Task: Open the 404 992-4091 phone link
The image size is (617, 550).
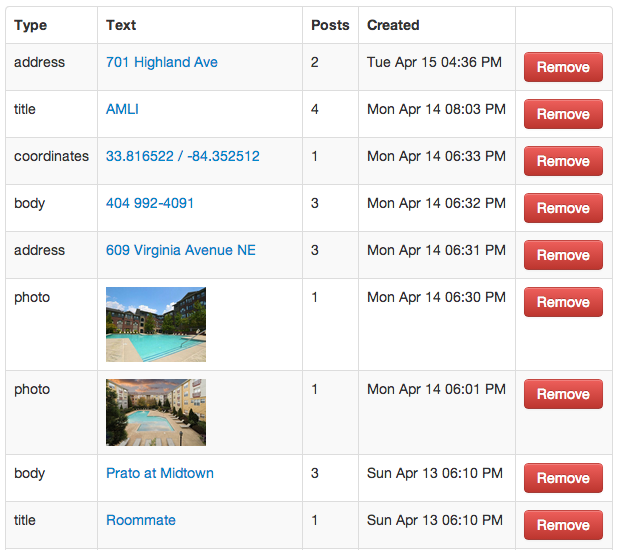Action: pyautogui.click(x=150, y=203)
